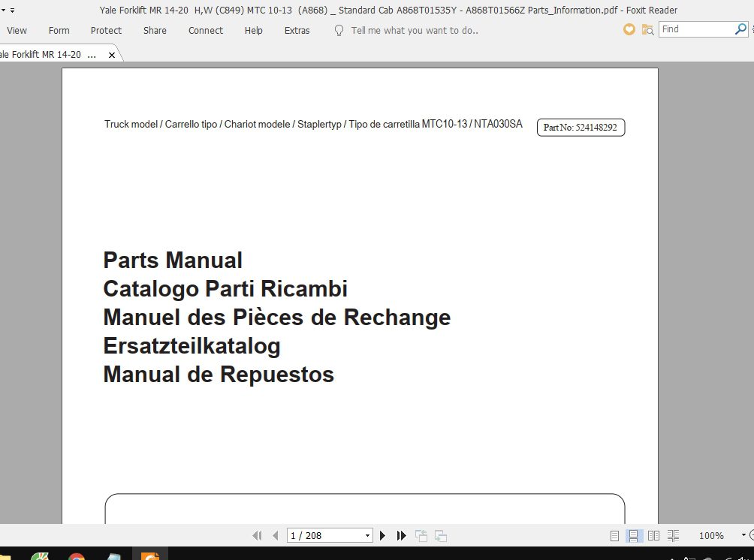
Task: Click the lightbulb Tell me icon
Action: [x=339, y=30]
